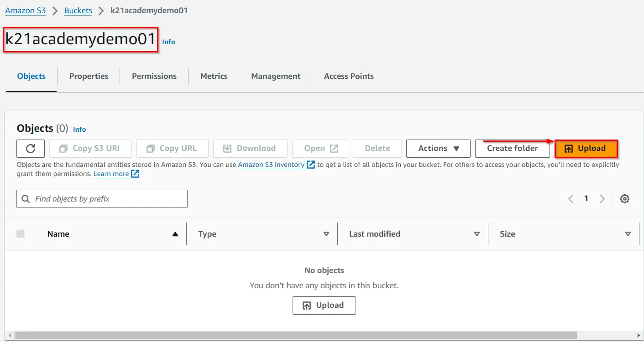
Task: Switch to the Properties tab
Action: [89, 76]
